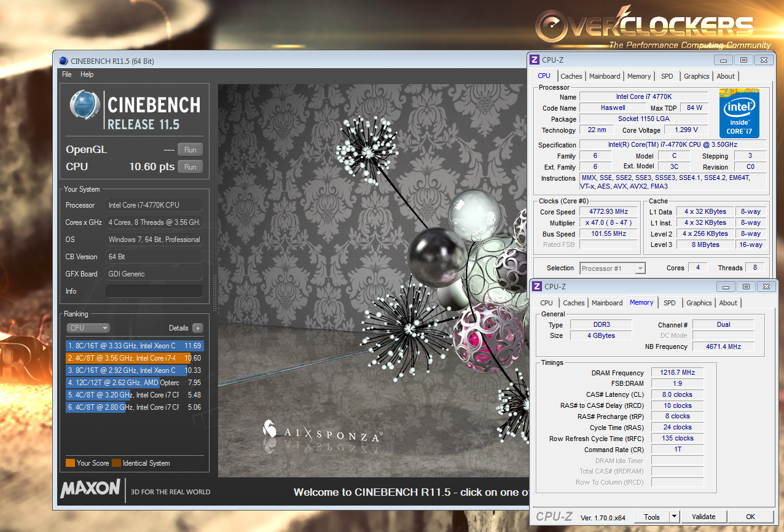This screenshot has height=532, width=784.
Task: Select ranking row 6 Core i7 2.80 GHz
Action: pyautogui.click(x=134, y=407)
